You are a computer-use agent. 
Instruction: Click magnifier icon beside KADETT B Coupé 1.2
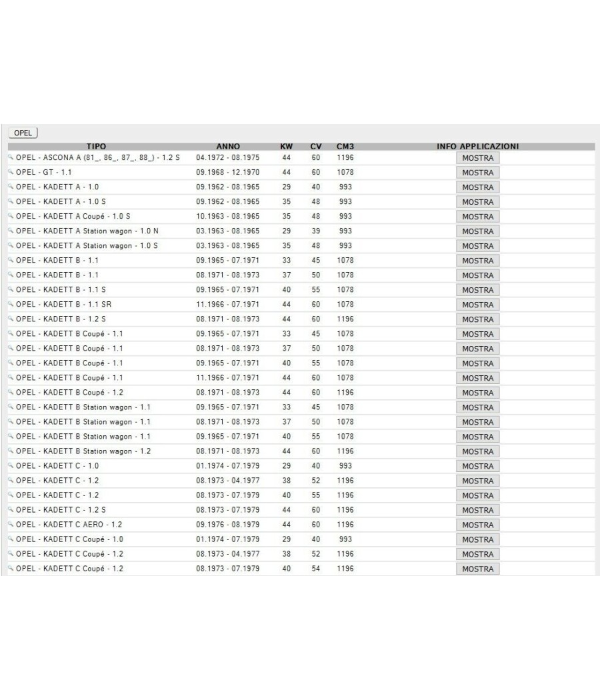pyautogui.click(x=11, y=392)
